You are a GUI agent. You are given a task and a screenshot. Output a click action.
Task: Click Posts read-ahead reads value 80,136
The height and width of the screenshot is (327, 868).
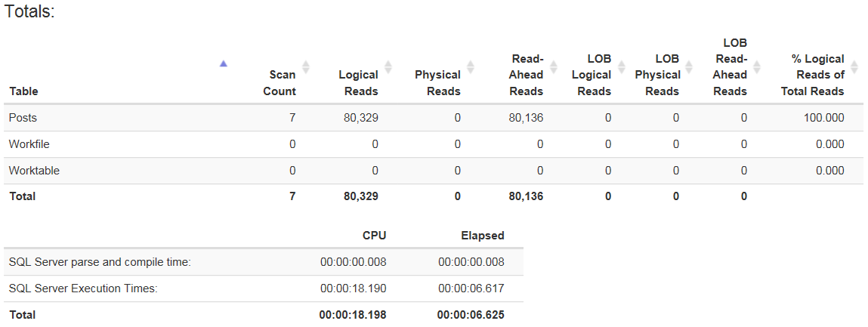click(525, 118)
